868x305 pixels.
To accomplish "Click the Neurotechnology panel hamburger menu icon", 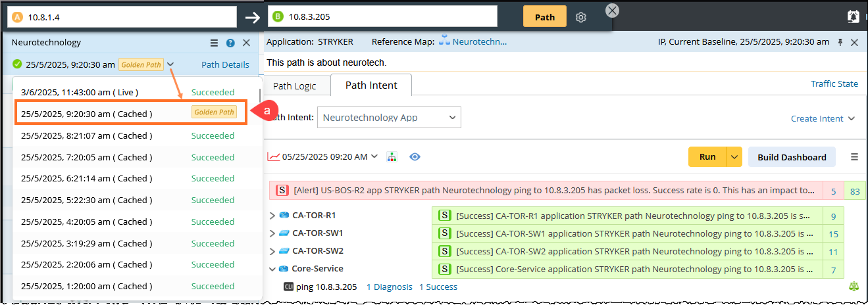I will coord(214,43).
